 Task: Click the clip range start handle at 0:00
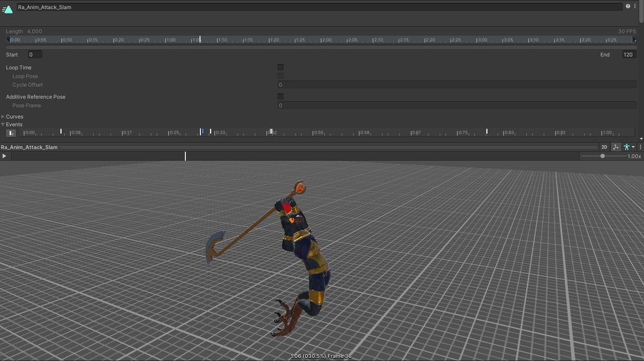pos(8,39)
